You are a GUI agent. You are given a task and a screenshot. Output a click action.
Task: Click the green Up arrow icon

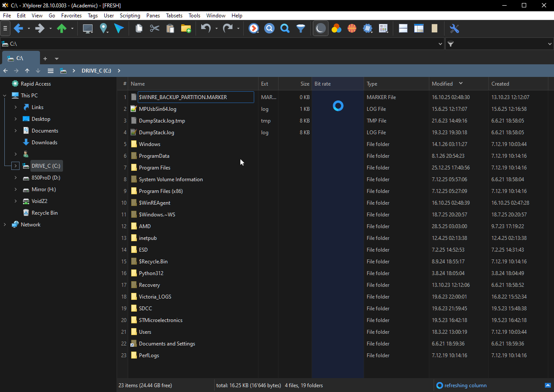pyautogui.click(x=62, y=29)
